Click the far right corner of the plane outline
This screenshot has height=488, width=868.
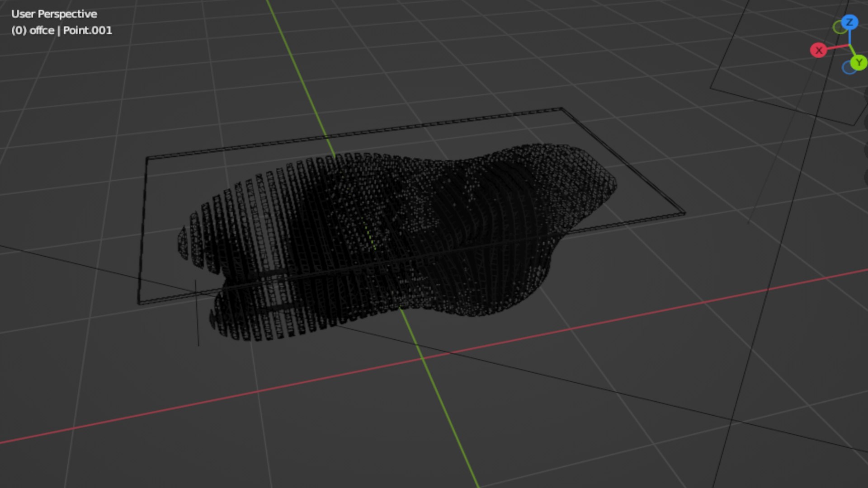click(x=684, y=213)
